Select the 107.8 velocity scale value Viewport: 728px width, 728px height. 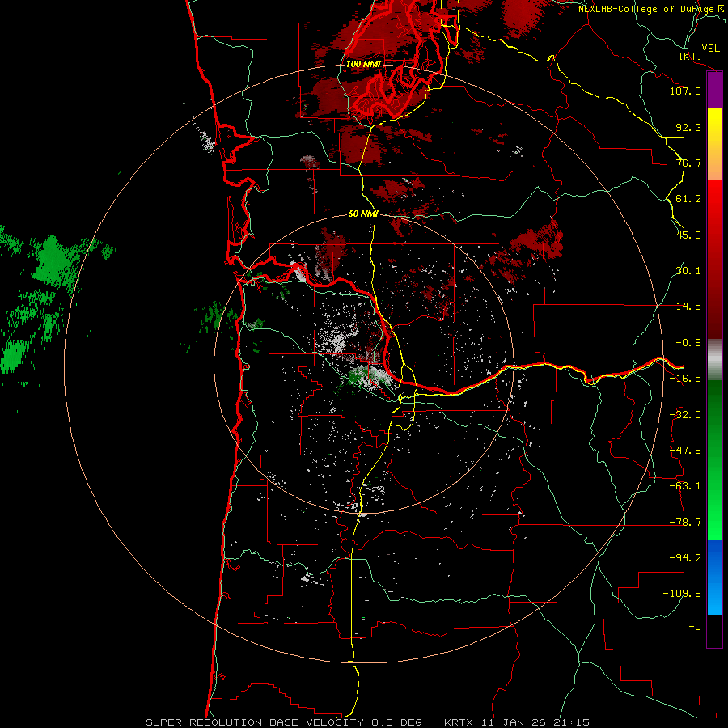(x=685, y=91)
